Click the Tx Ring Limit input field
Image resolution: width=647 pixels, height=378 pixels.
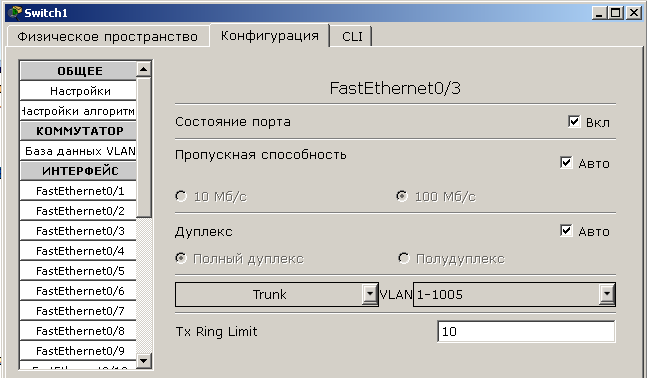click(526, 331)
